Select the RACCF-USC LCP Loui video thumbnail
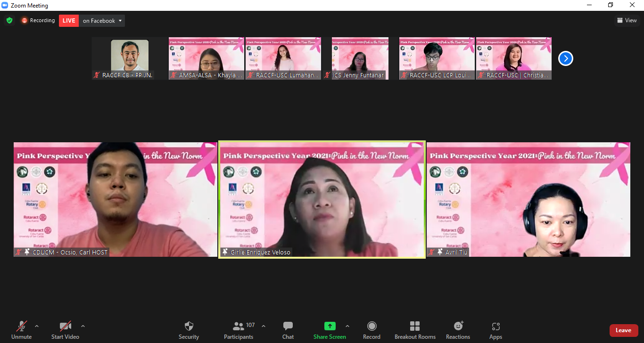644x343 pixels. pyautogui.click(x=437, y=58)
